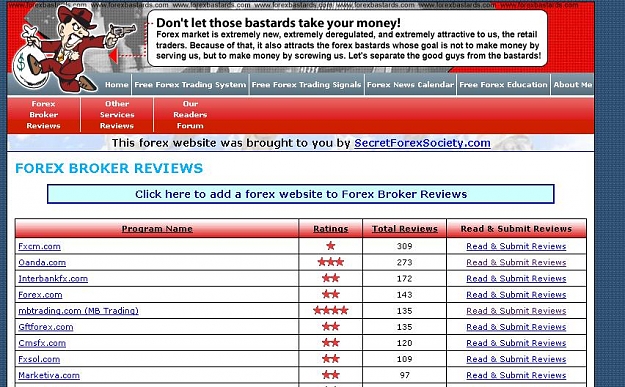Image resolution: width=625 pixels, height=387 pixels.
Task: Click the headline Don't let those bastards
Action: [x=278, y=23]
